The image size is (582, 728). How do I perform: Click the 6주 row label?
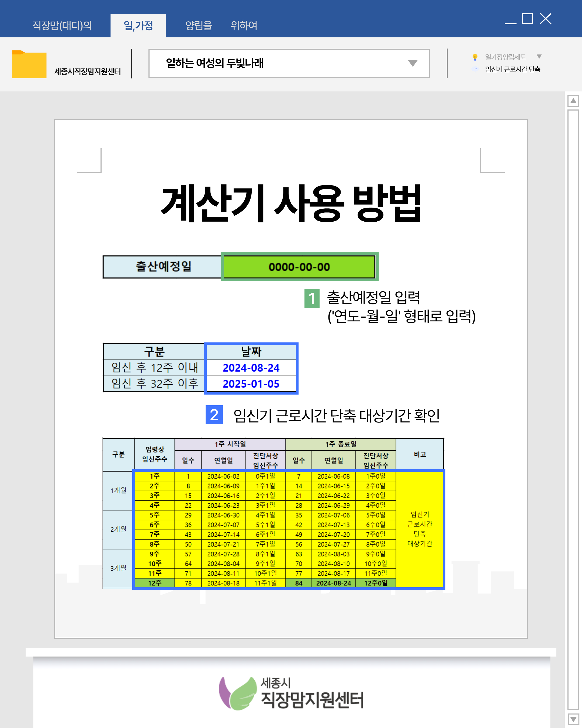point(154,525)
